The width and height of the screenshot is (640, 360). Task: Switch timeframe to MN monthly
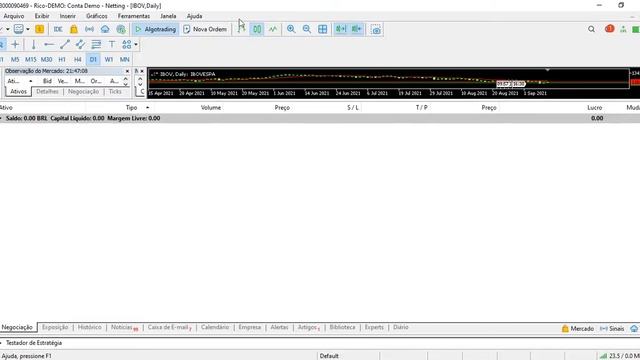coord(124,60)
